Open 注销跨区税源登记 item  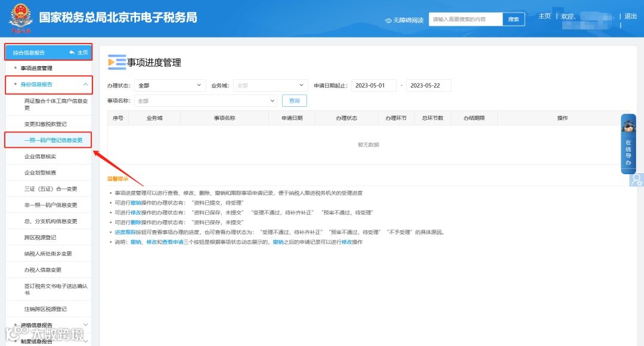tap(45, 309)
